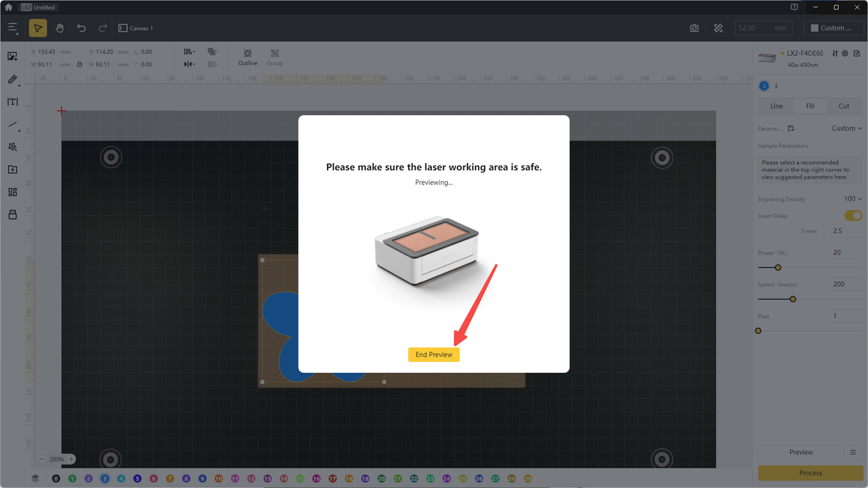
Task: Select the Cut processing tab
Action: point(844,106)
